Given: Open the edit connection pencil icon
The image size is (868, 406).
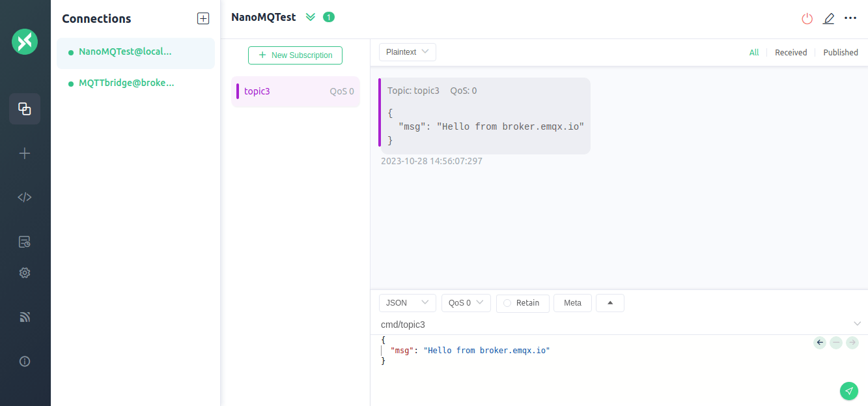Looking at the screenshot, I should 828,19.
